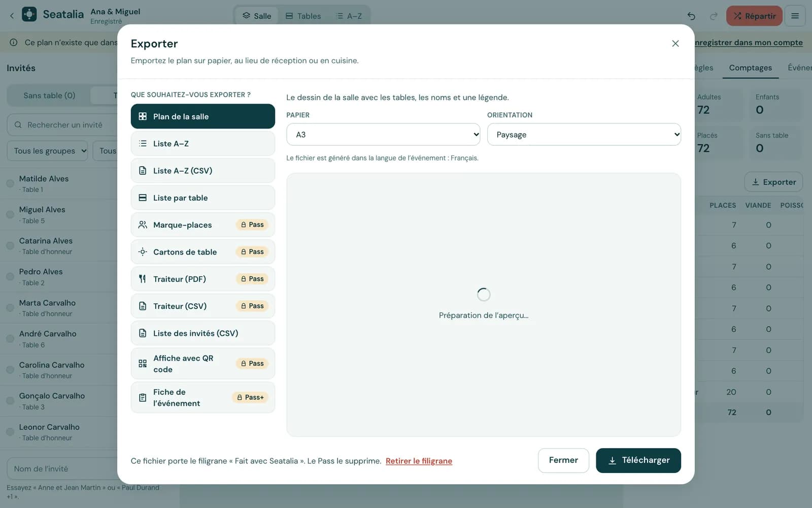Pick Liste par table export
This screenshot has width=812, height=508.
pyautogui.click(x=202, y=198)
